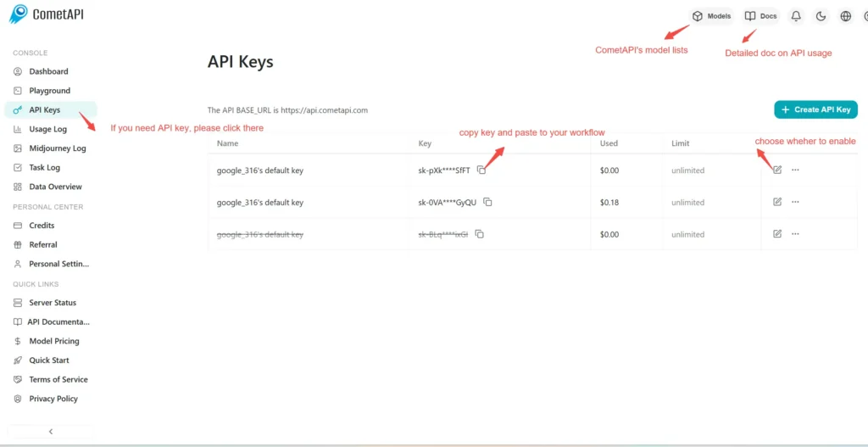Open Midjourney Log page
The height and width of the screenshot is (447, 868).
57,148
